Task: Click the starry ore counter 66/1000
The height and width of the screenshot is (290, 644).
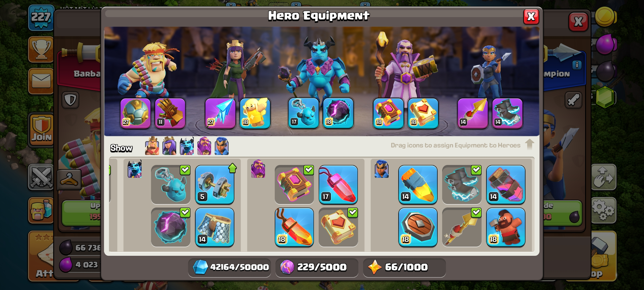Action: click(404, 267)
